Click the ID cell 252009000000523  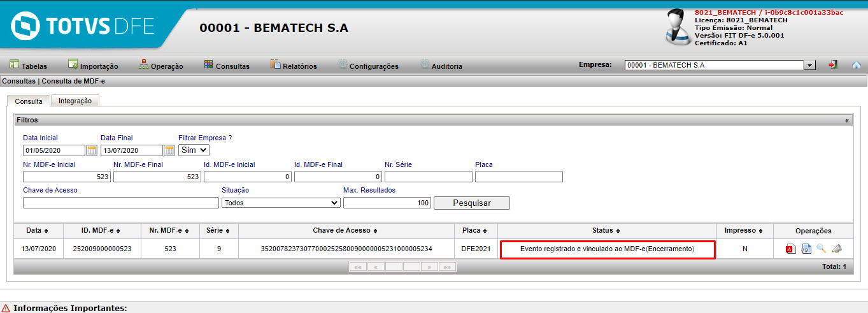(101, 249)
